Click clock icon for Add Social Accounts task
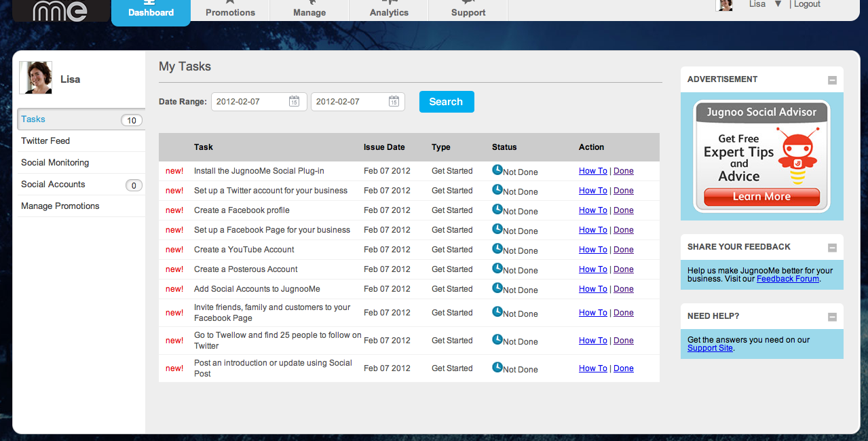 497,288
